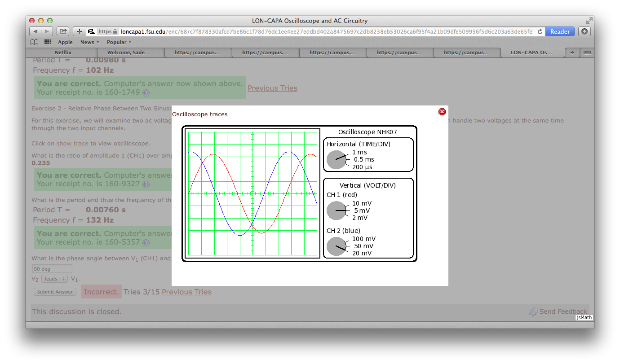Image resolution: width=620 pixels, height=364 pixels.
Task: Click the 0.5 ms time setting label
Action: click(x=364, y=159)
